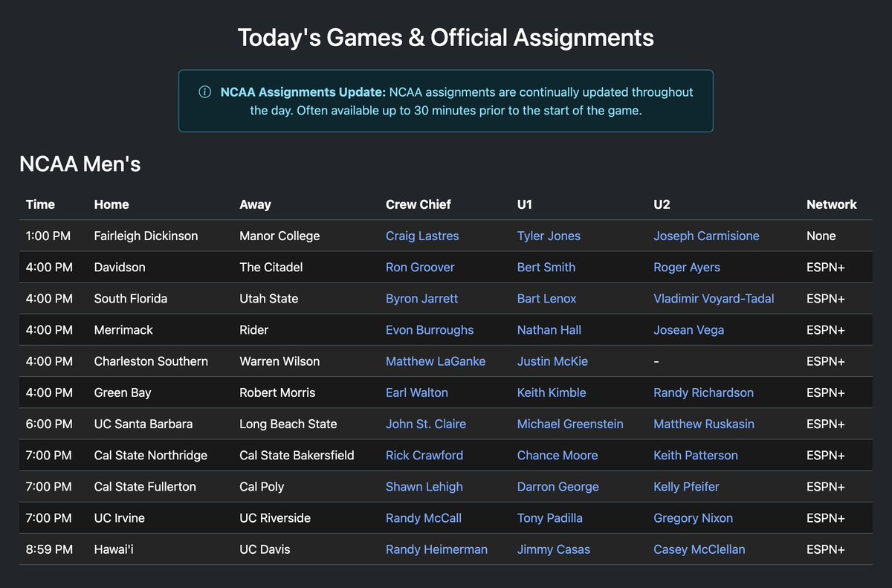Open Michael Greenstein profile

pos(570,424)
